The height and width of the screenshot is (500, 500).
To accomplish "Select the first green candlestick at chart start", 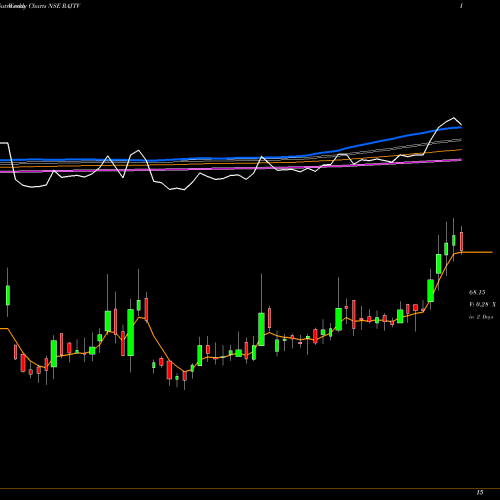I will (8, 295).
